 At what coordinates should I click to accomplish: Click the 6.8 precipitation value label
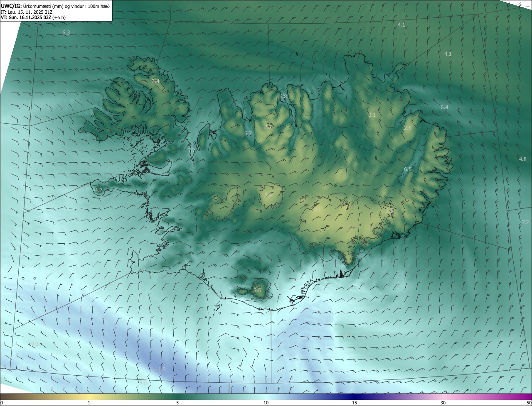(x=283, y=97)
